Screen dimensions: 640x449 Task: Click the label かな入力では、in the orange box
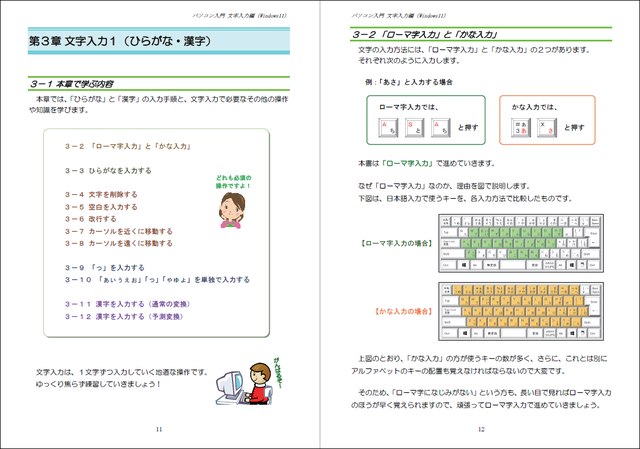tap(535, 107)
